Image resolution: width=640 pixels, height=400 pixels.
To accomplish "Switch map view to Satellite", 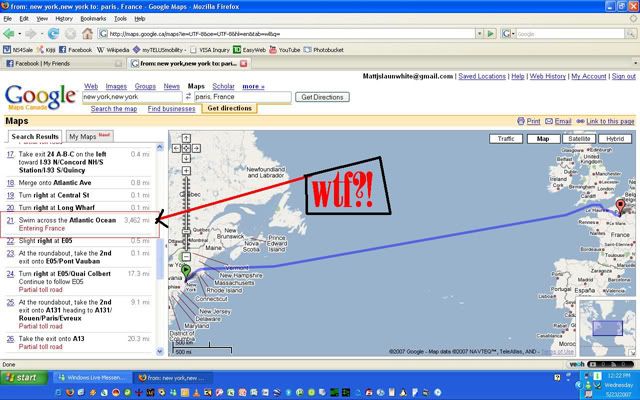I will [x=580, y=139].
